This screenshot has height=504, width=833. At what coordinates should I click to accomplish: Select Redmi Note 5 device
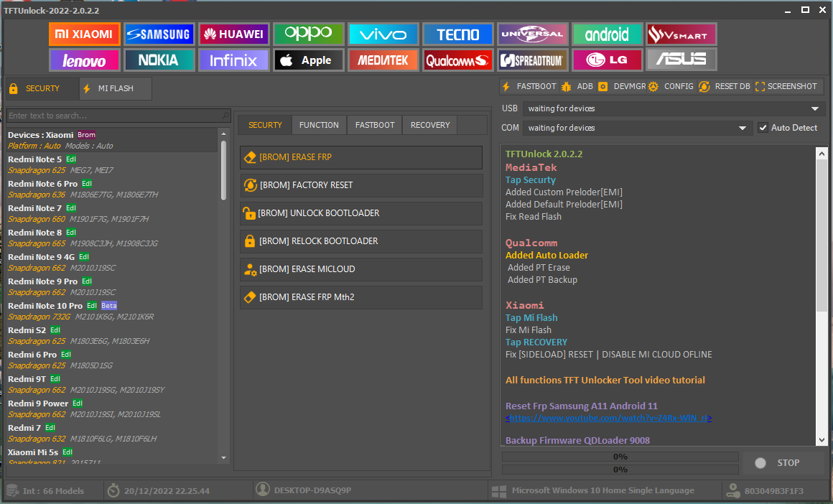coord(112,164)
